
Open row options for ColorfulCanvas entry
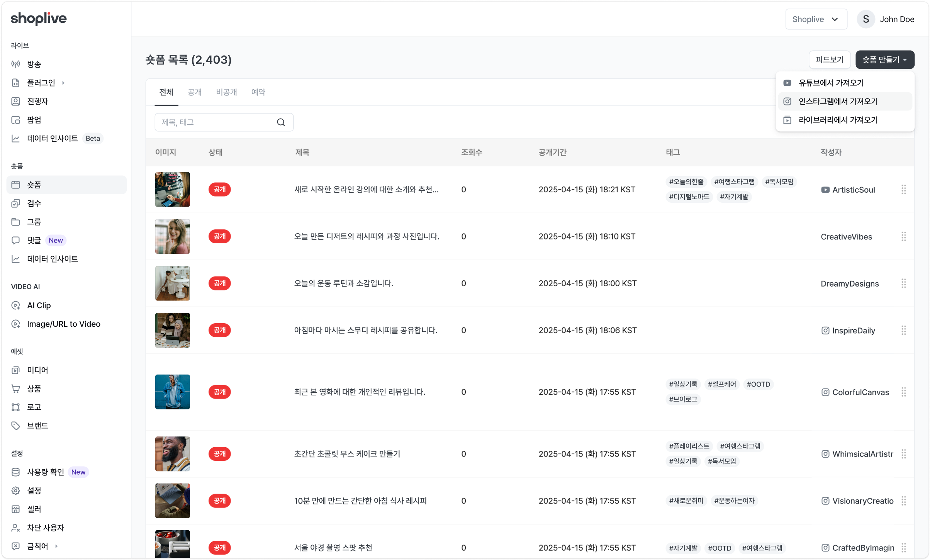pyautogui.click(x=903, y=392)
